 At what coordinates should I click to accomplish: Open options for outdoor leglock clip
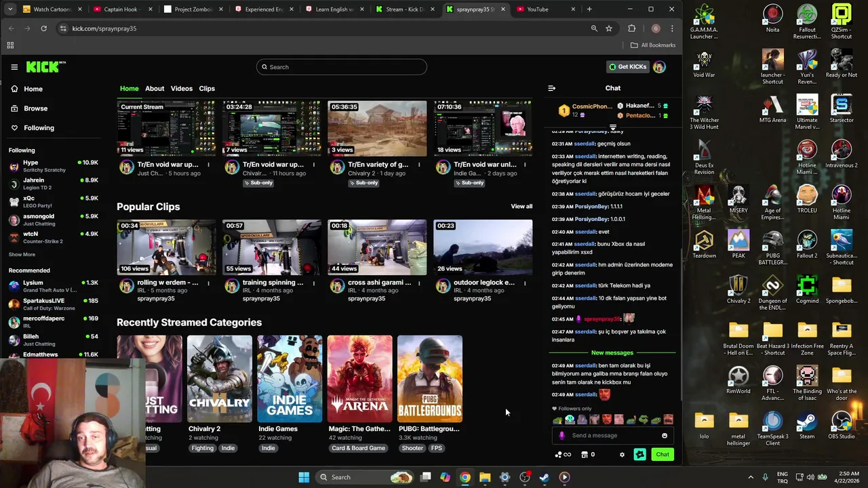pyautogui.click(x=524, y=283)
